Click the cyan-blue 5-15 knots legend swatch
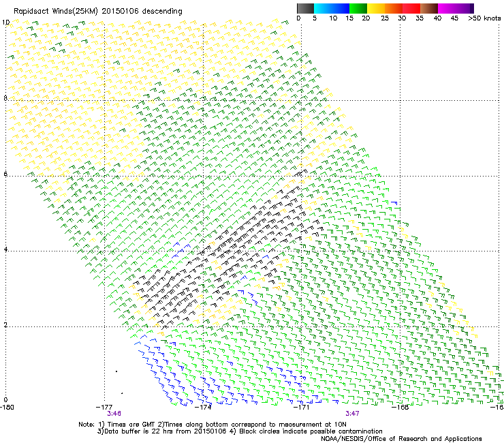 [x=332, y=8]
